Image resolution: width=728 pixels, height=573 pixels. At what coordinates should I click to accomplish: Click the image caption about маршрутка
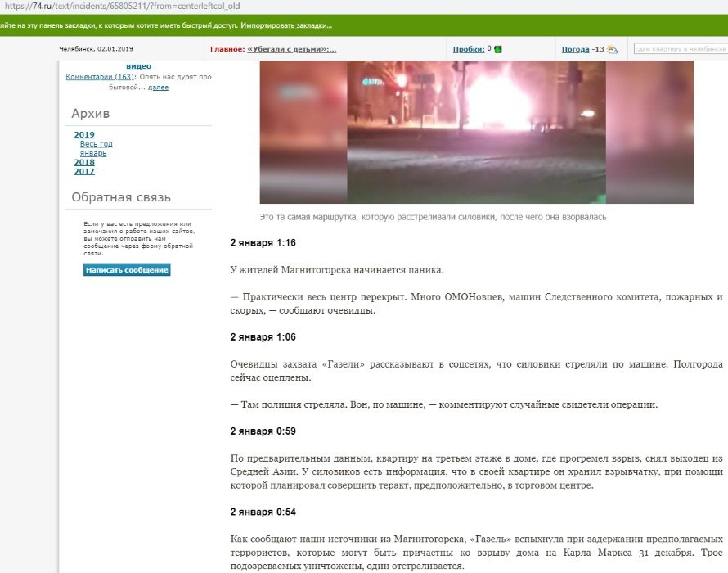(x=433, y=217)
